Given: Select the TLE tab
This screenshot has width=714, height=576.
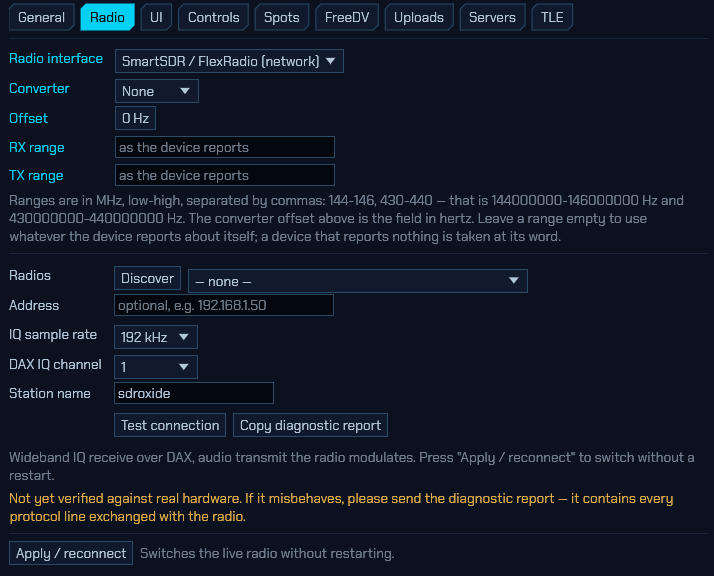Looking at the screenshot, I should tap(552, 17).
